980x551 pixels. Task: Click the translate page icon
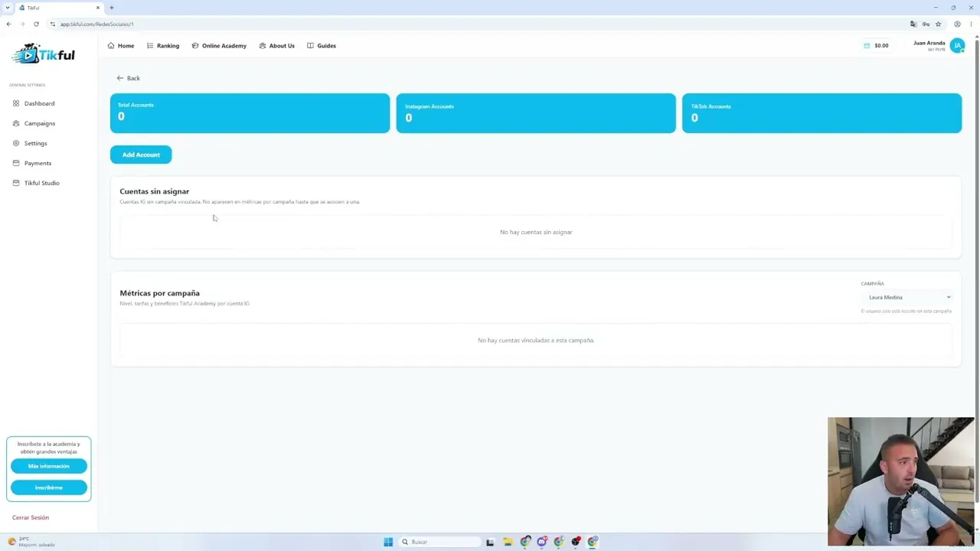[x=913, y=24]
